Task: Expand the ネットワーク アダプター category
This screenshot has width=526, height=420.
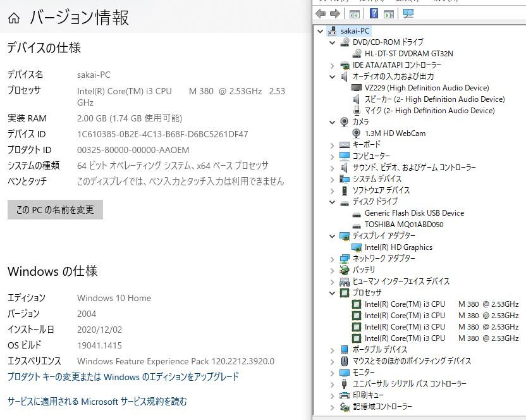Action: pyautogui.click(x=332, y=259)
